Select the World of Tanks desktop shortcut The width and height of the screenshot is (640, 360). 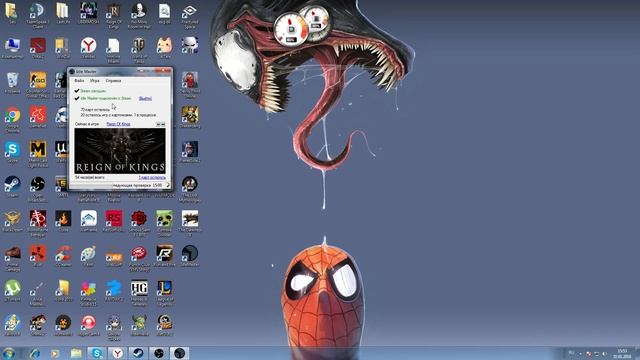coord(139,50)
